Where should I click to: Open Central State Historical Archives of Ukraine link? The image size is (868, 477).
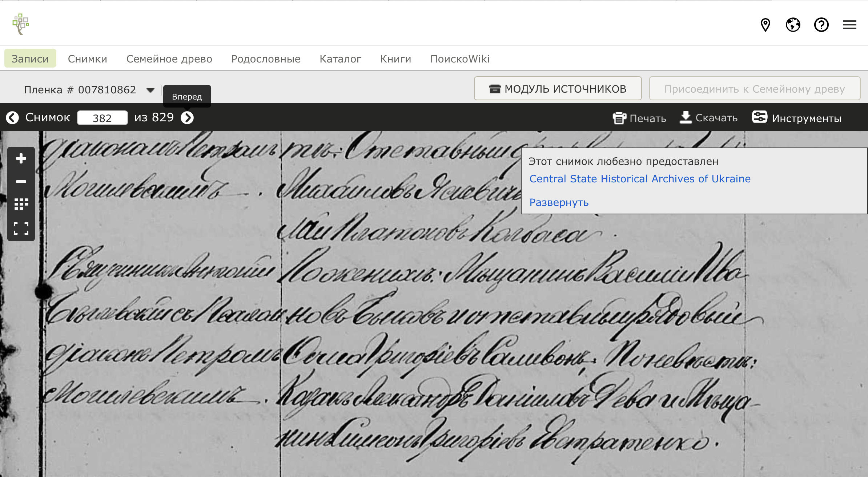tap(640, 179)
